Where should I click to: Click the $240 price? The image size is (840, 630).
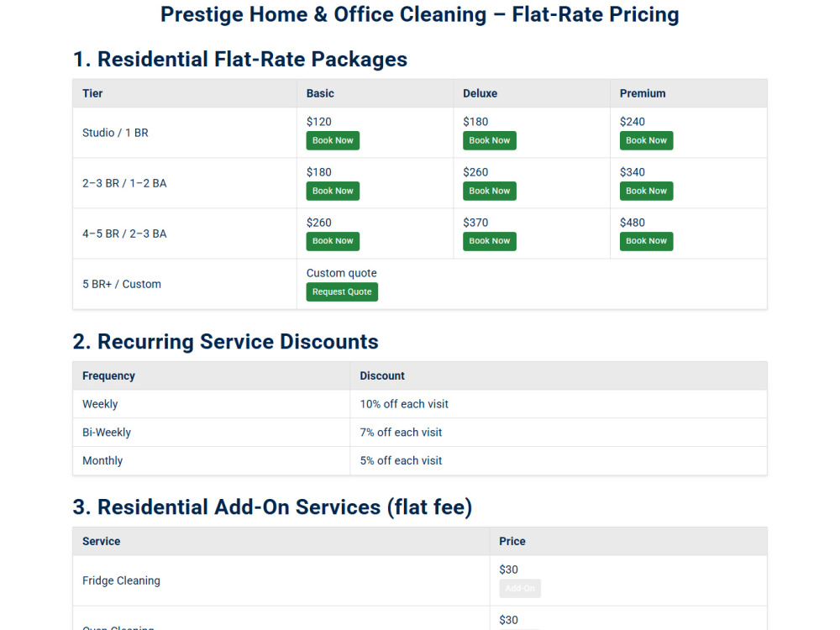coord(633,122)
